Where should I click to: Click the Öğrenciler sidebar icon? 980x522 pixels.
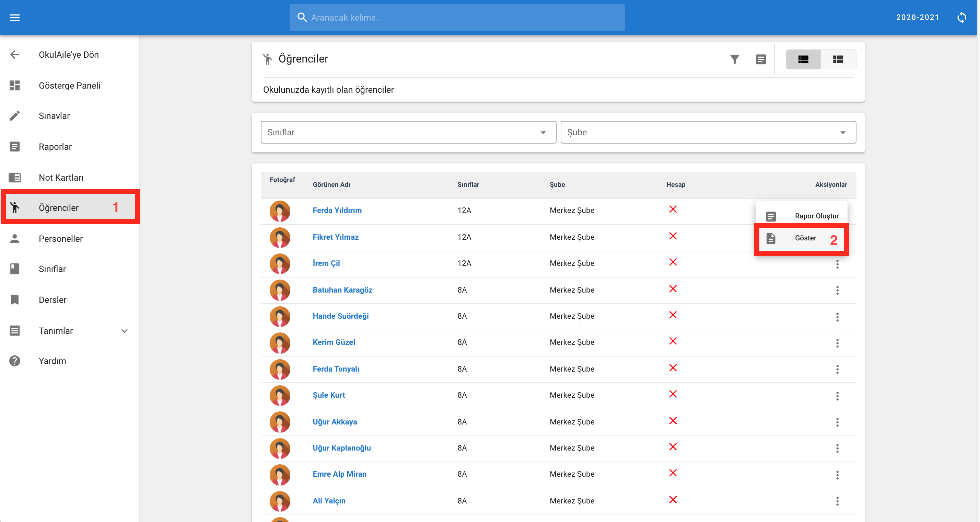point(14,207)
